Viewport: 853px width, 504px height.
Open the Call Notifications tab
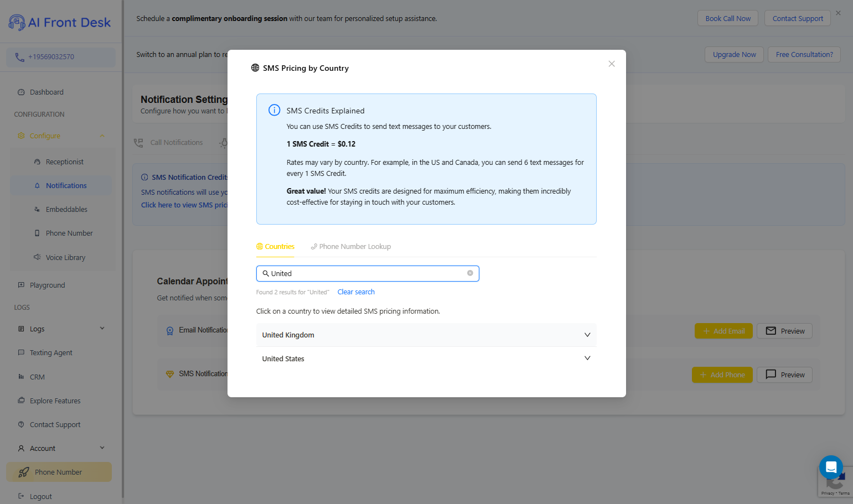(169, 143)
